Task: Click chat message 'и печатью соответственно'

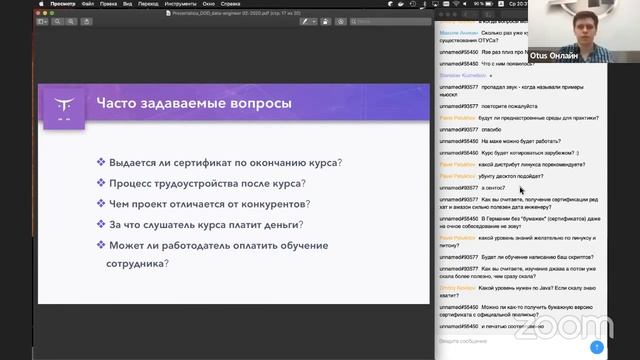Action: tap(512, 327)
